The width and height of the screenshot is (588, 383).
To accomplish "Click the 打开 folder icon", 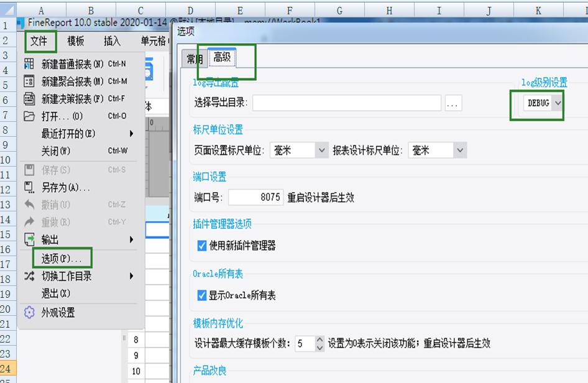I will (x=29, y=116).
